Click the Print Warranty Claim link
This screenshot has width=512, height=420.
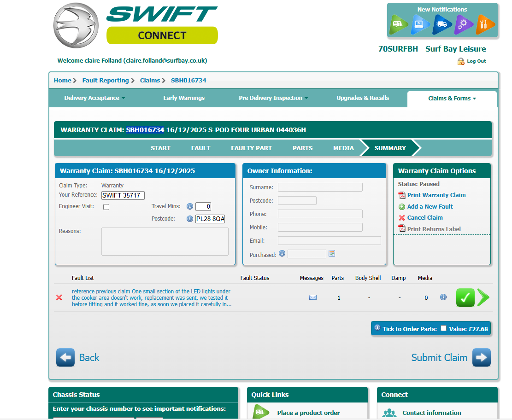pos(436,195)
